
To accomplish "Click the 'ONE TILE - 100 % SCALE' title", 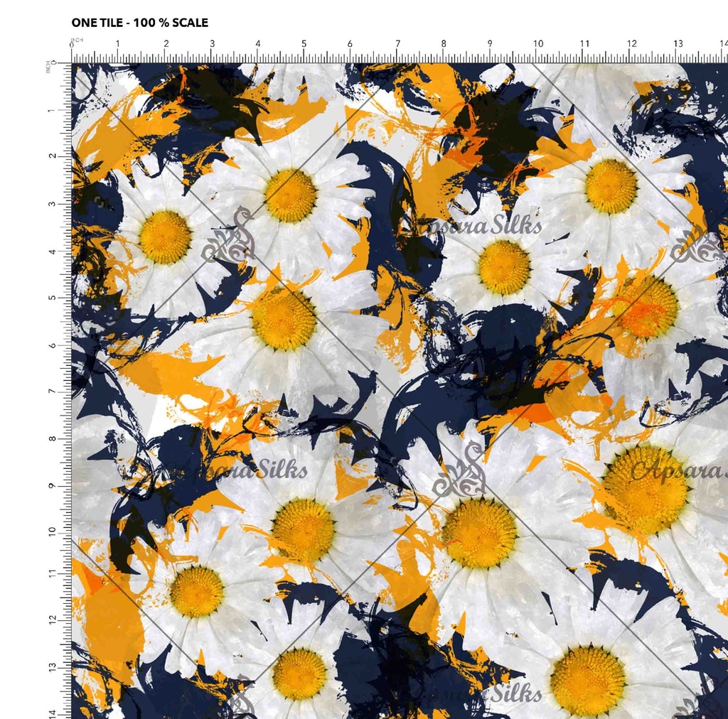I will (x=139, y=23).
